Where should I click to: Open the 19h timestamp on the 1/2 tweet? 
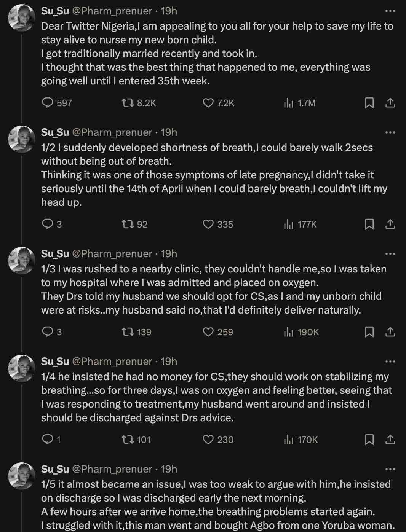coord(169,132)
